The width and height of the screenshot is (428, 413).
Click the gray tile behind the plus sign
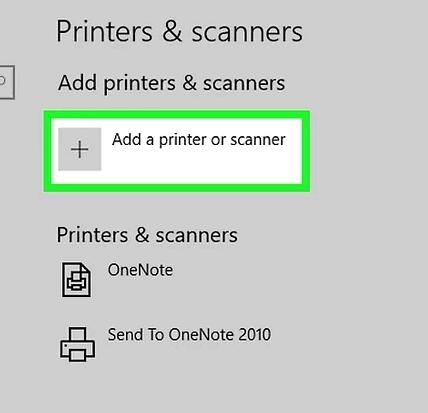pyautogui.click(x=80, y=149)
